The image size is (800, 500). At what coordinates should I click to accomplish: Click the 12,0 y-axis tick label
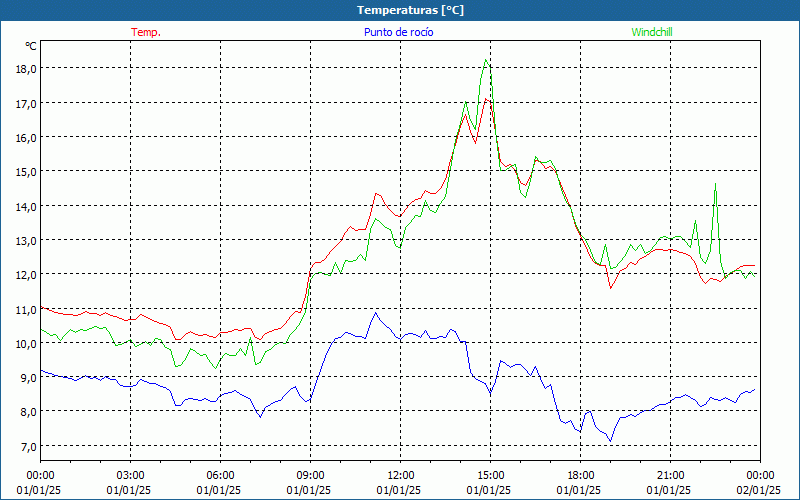pos(26,274)
